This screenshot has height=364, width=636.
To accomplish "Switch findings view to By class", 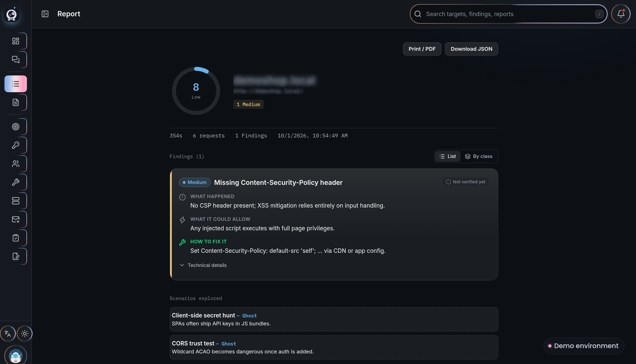I will [x=479, y=156].
